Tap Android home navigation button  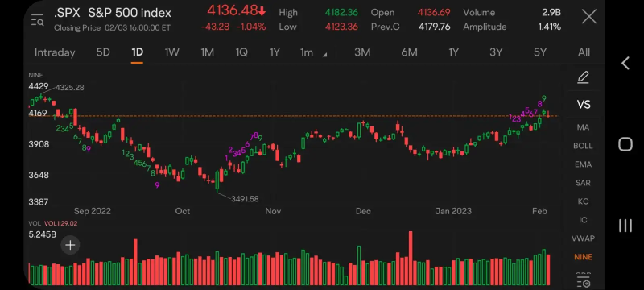pos(625,144)
